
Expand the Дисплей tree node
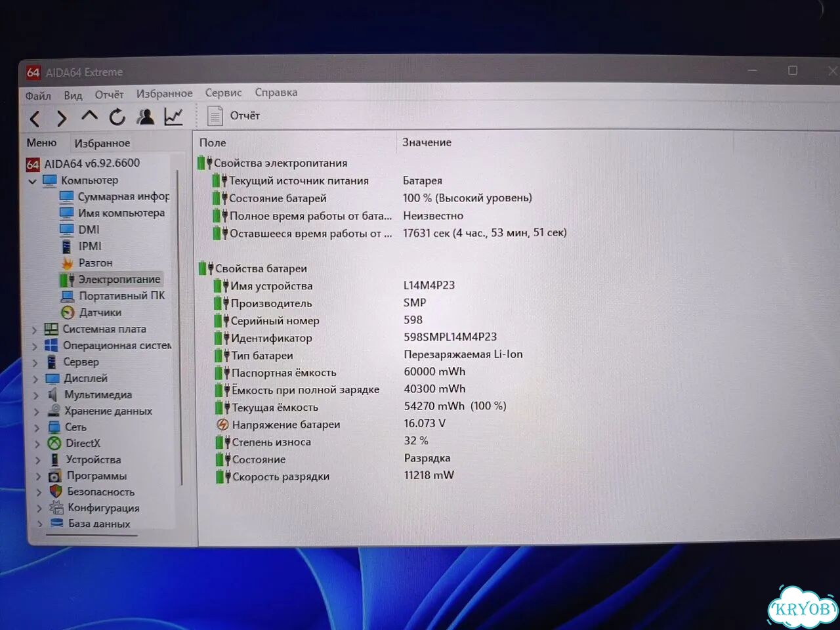pos(35,379)
